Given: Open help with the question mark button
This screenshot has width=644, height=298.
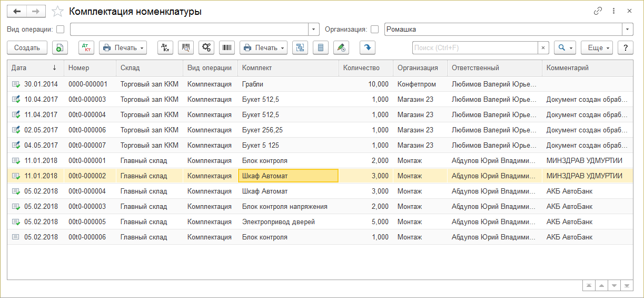Looking at the screenshot, I should point(625,47).
